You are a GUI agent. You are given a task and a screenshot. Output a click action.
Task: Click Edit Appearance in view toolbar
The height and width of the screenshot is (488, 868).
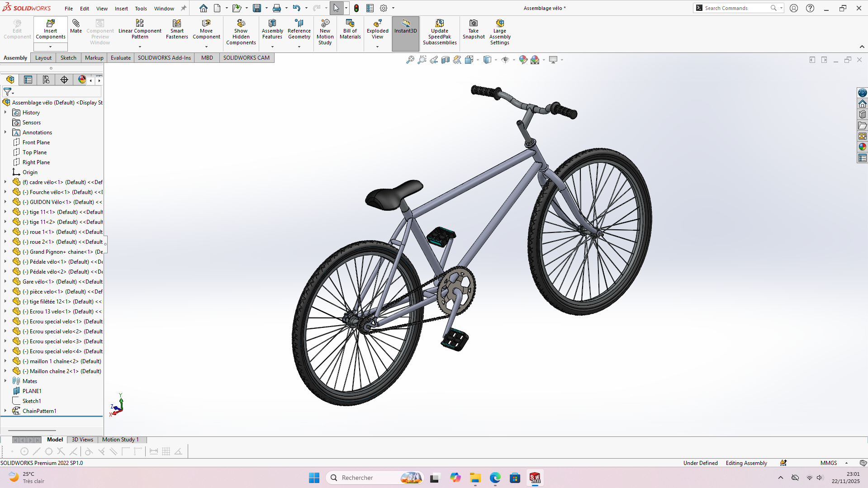523,60
